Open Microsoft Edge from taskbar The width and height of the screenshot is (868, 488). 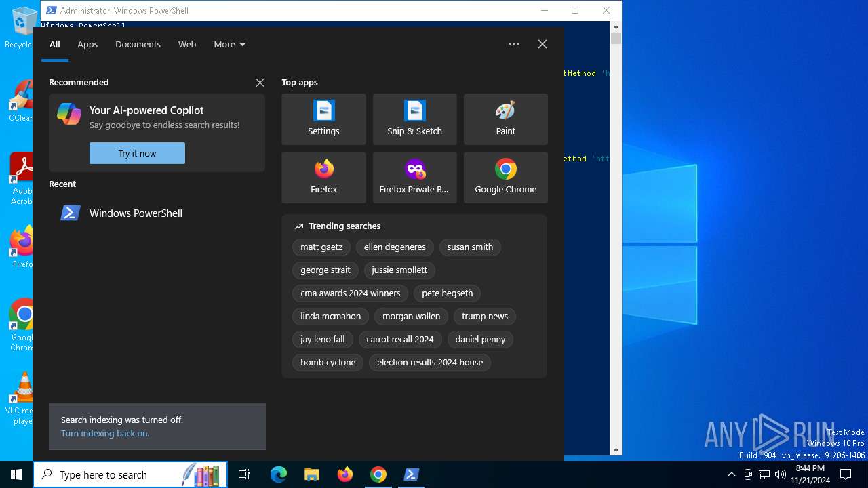[279, 474]
